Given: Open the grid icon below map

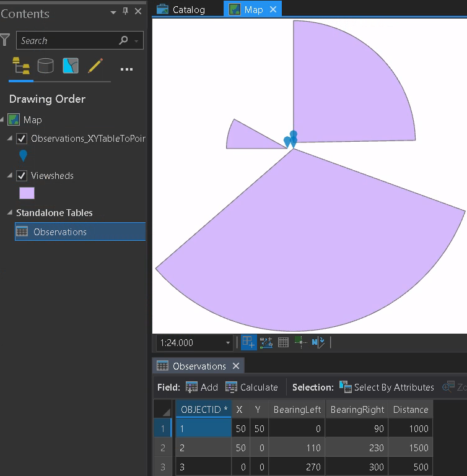Looking at the screenshot, I should click(283, 342).
